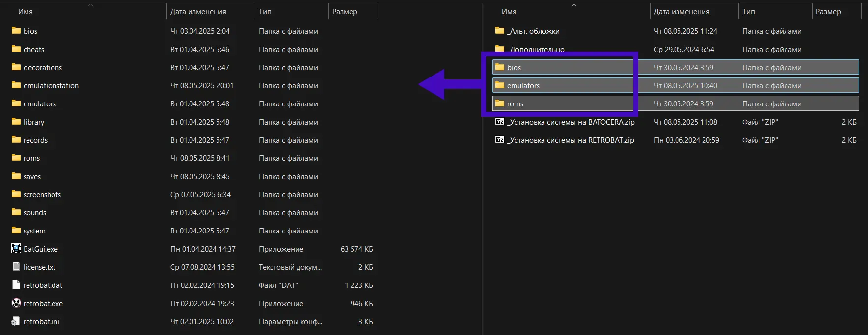
Task: Click the date Ср 29.05.2024 6:54
Action: tap(684, 49)
